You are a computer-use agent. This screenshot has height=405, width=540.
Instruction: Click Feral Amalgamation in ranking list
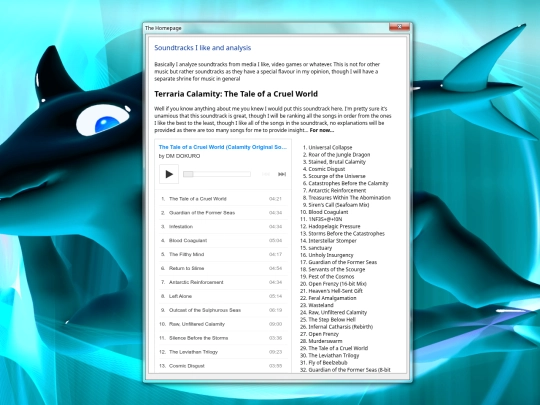pos(332,298)
